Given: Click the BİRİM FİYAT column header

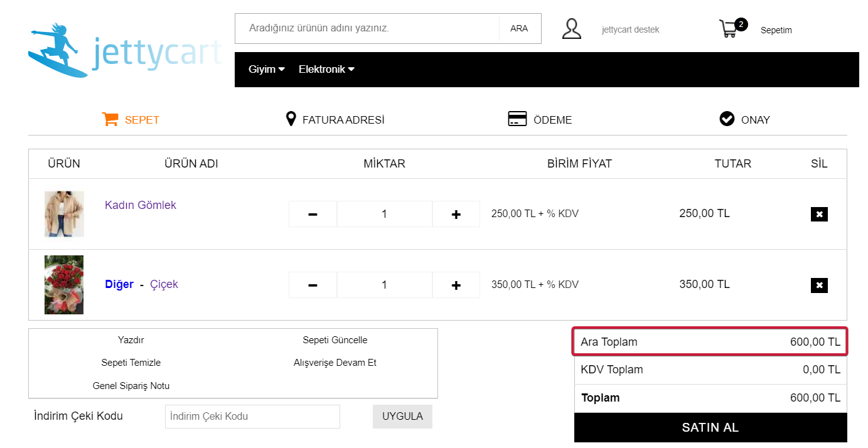Looking at the screenshot, I should pos(579,164).
